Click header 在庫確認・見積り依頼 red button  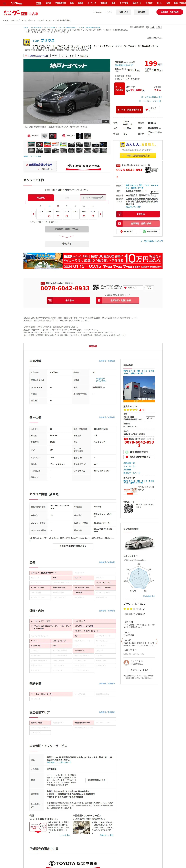coord(170,12)
